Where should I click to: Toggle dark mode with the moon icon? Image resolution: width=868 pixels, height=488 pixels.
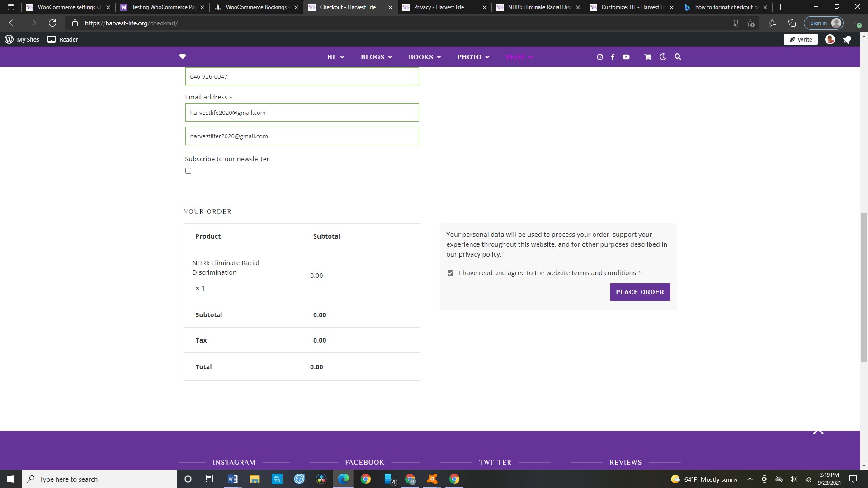(x=663, y=57)
